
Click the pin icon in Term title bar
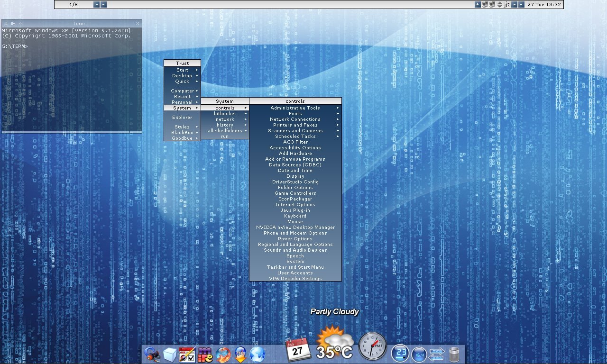click(x=13, y=23)
